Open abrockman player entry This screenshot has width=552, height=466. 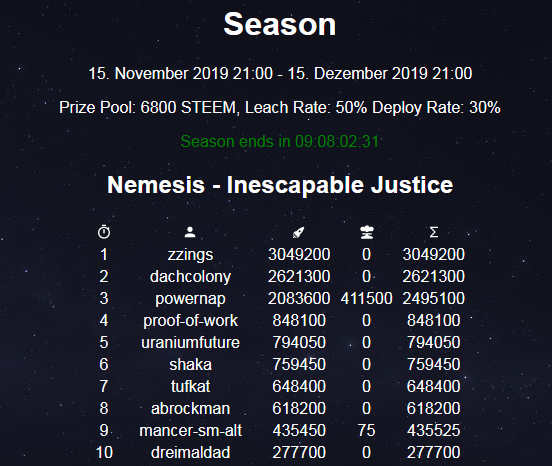click(x=190, y=409)
